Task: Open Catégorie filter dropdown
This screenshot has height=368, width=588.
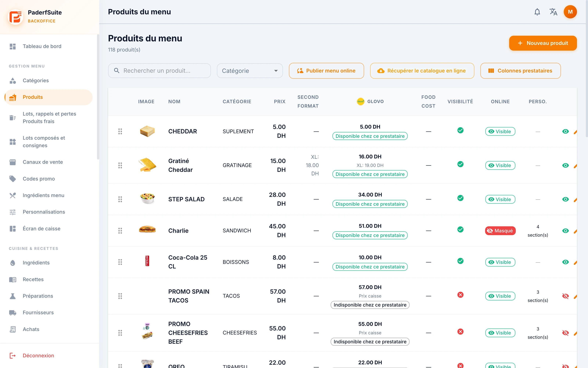Action: [250, 71]
